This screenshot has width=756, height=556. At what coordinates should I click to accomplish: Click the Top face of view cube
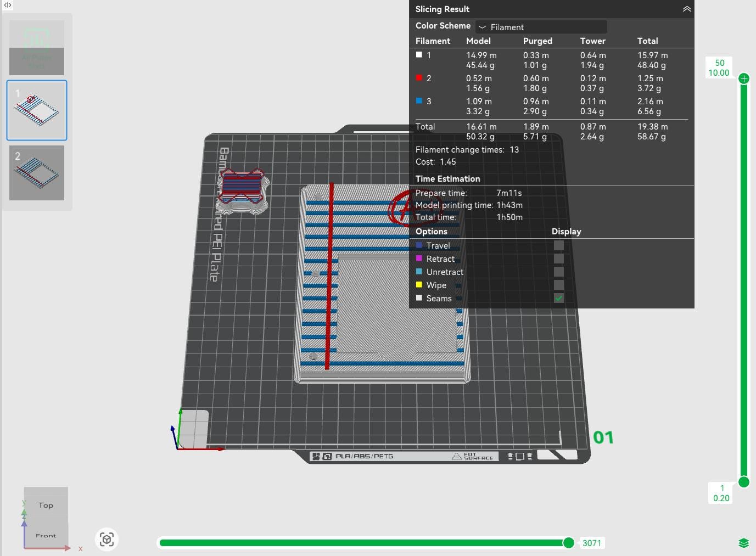(46, 505)
